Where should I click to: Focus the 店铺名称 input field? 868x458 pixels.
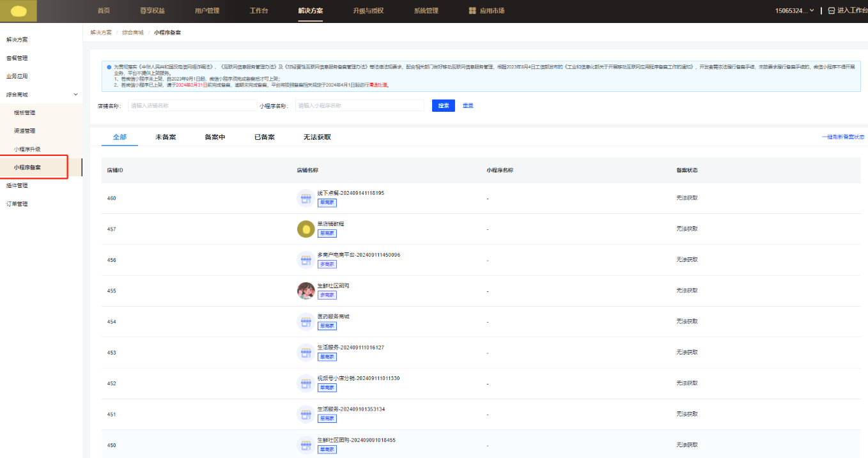coord(192,105)
